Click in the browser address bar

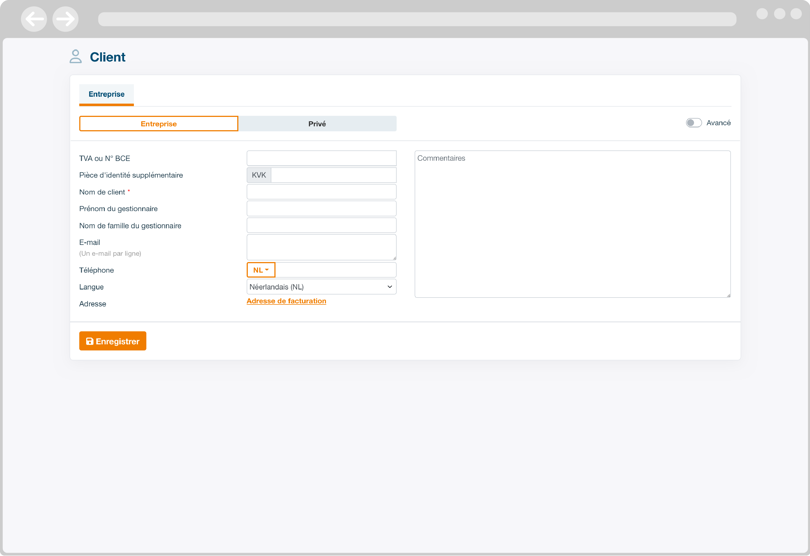[x=416, y=19]
